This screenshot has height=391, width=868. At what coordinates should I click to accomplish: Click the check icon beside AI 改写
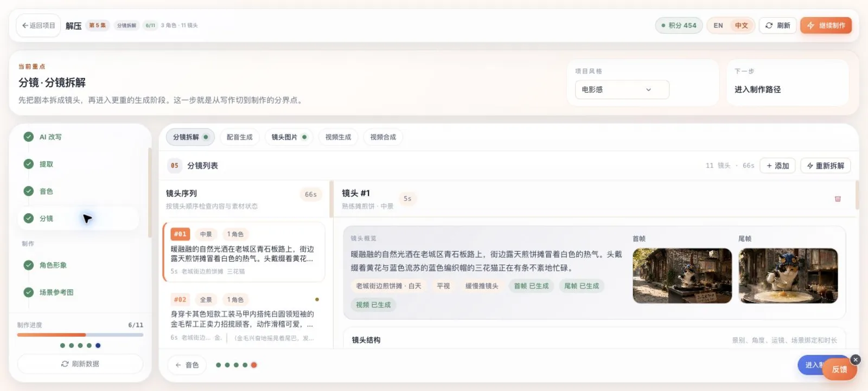29,137
